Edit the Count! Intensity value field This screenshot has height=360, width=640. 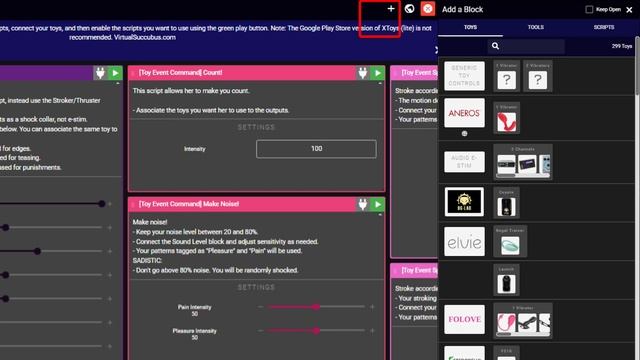(316, 149)
